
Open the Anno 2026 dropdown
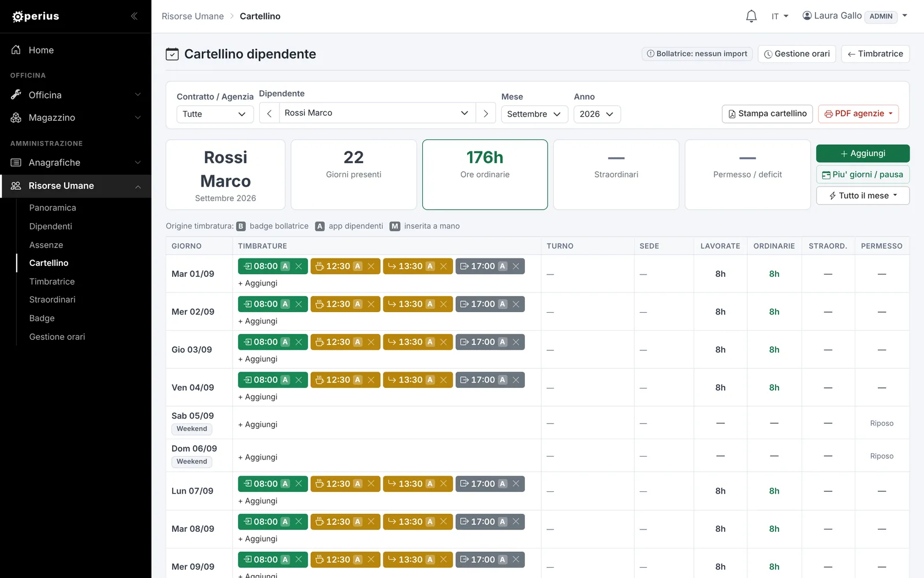[x=597, y=114]
